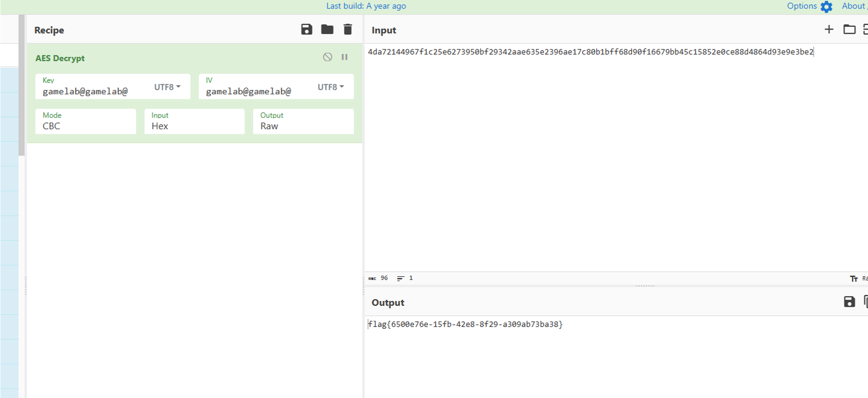This screenshot has height=398, width=868.
Task: Add a new input tab
Action: [x=829, y=29]
